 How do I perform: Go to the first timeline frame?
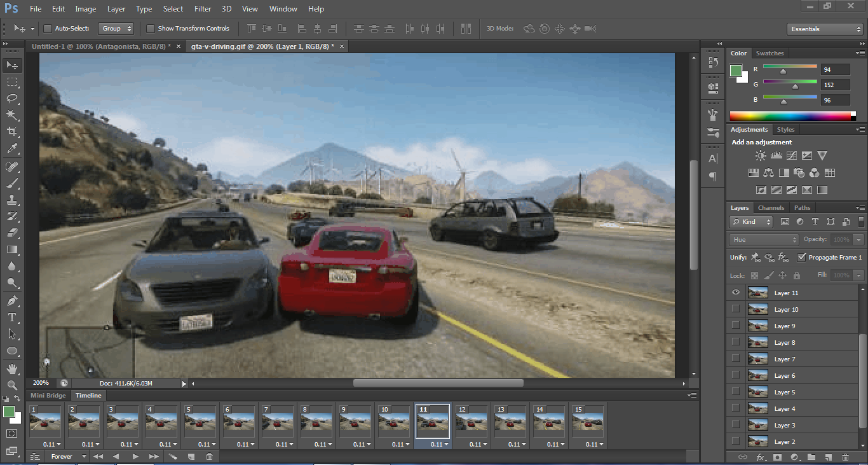[98, 456]
